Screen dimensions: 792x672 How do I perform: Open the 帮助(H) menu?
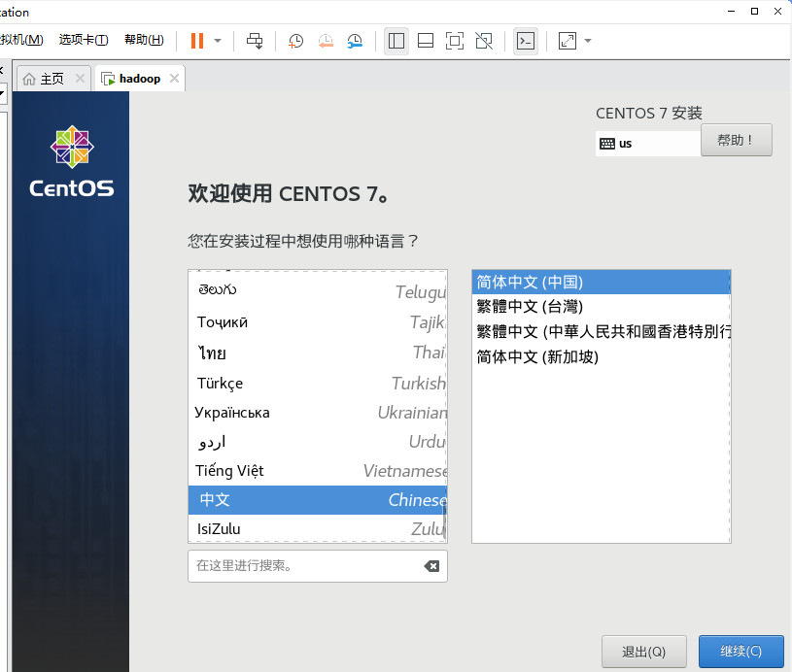click(x=144, y=40)
